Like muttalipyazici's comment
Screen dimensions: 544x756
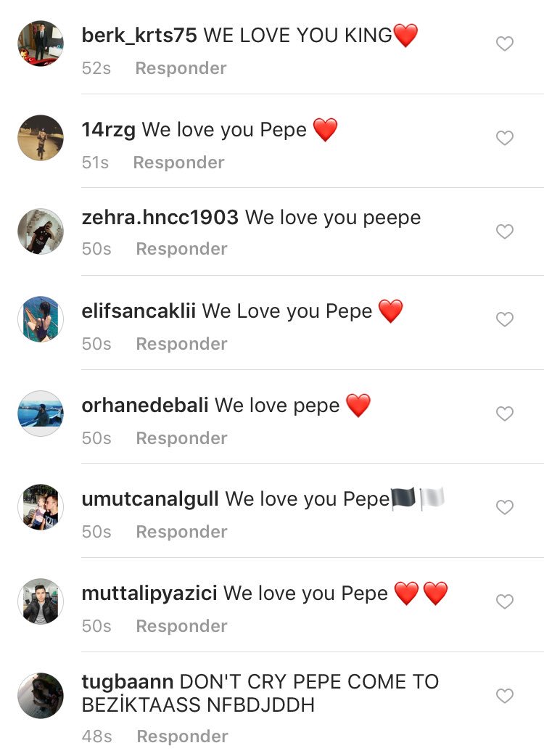coord(505,601)
